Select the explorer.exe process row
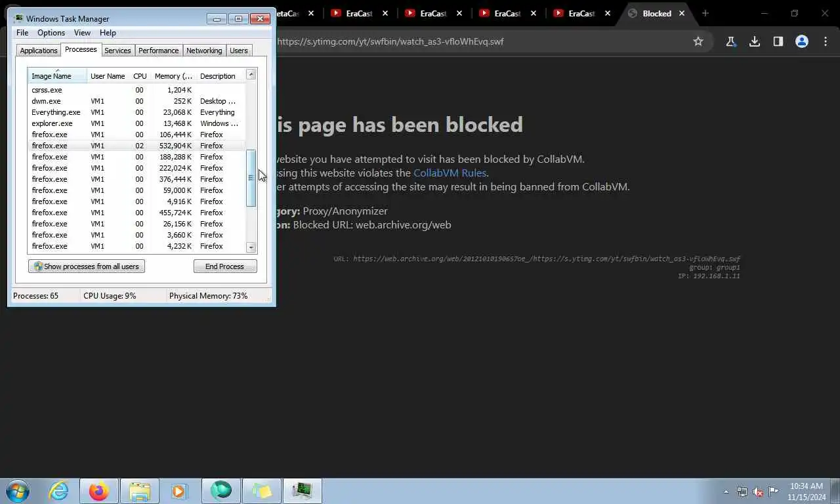This screenshot has width=840, height=504. coord(136,123)
